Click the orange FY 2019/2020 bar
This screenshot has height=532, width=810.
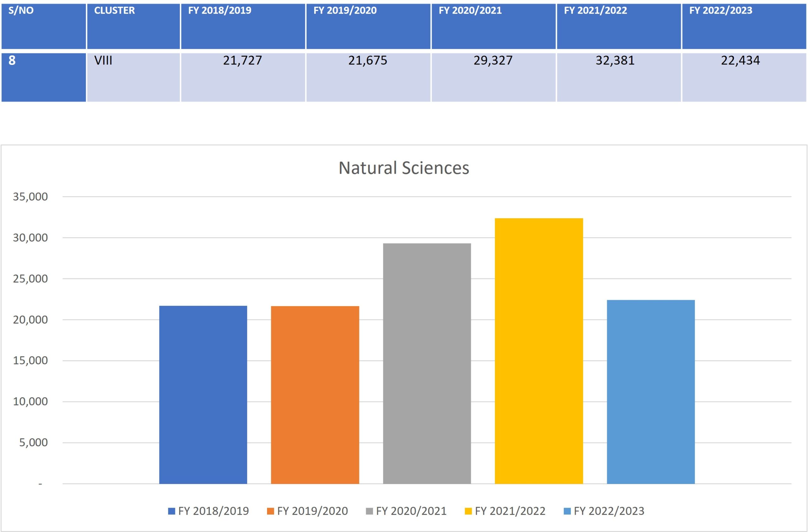[x=315, y=395]
